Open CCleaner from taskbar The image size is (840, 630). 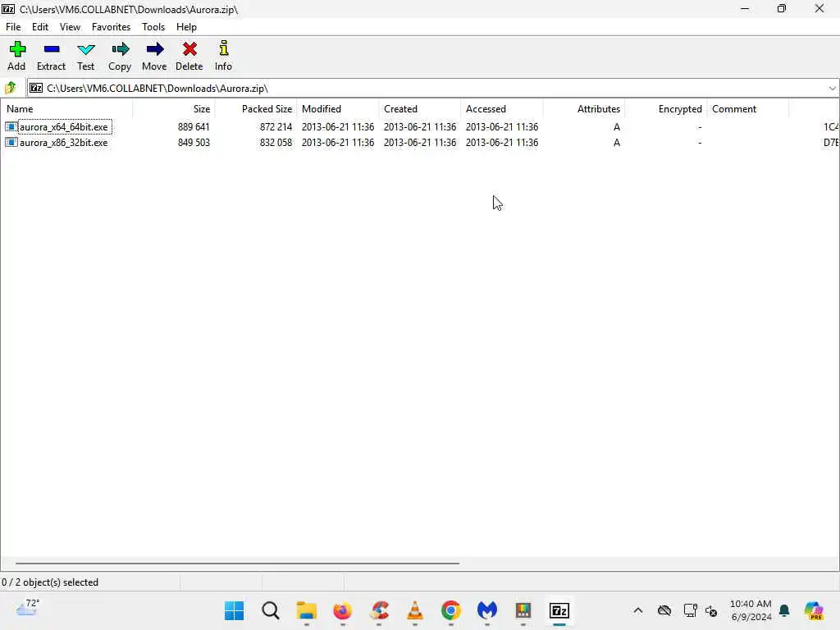tap(379, 610)
